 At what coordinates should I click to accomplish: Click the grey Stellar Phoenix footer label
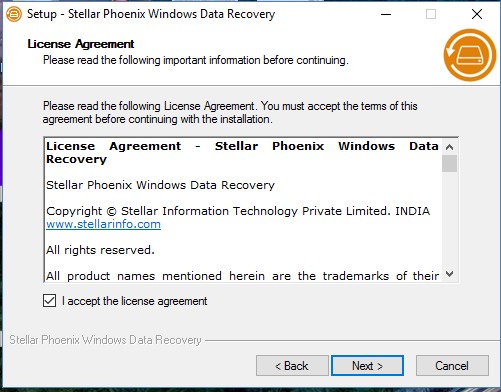click(105, 340)
